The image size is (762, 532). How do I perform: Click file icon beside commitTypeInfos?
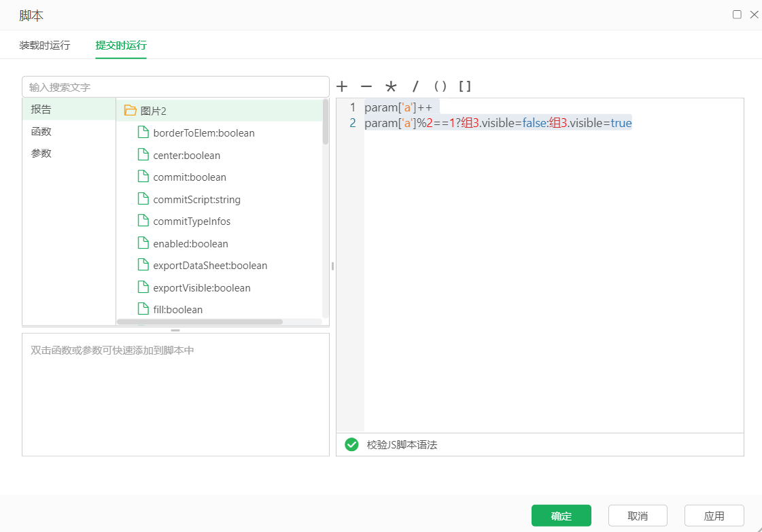point(143,221)
